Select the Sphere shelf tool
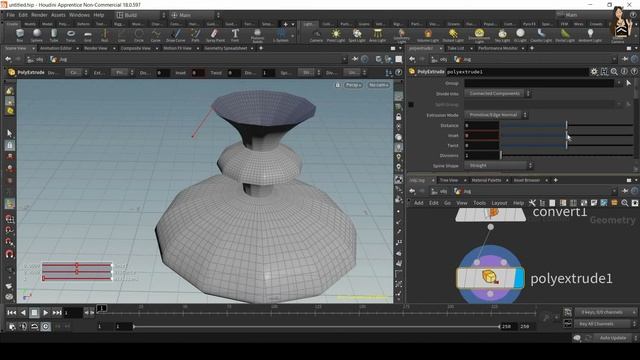The height and width of the screenshot is (360, 640). (x=37, y=35)
